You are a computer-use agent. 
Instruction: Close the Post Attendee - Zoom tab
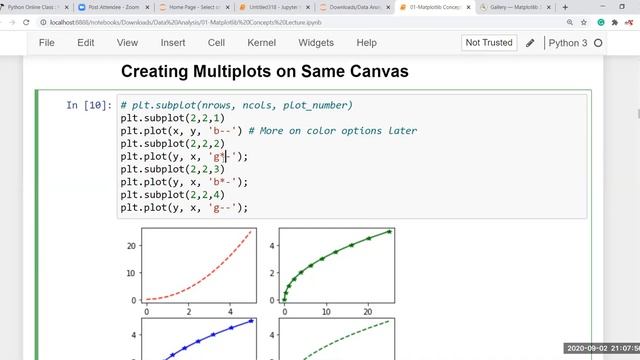(x=147, y=7)
